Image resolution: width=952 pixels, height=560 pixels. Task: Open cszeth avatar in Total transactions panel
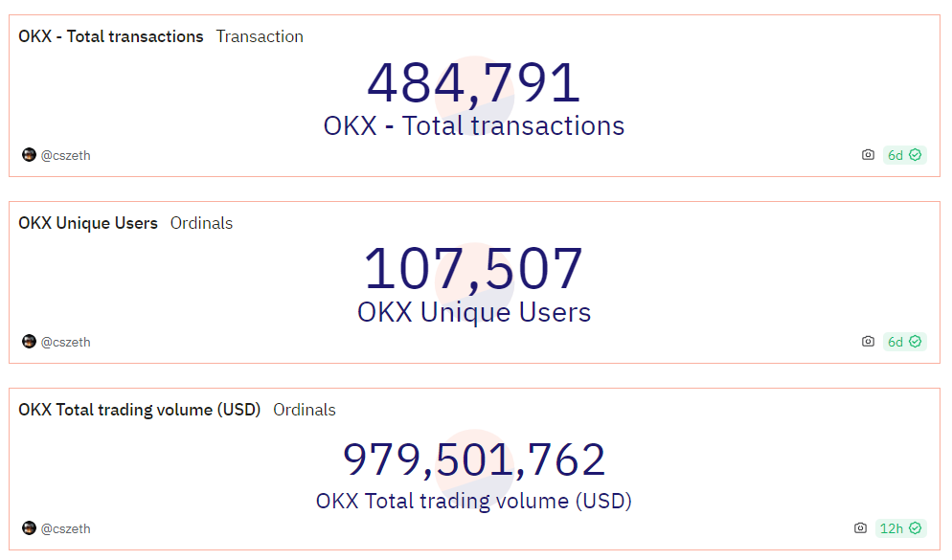(x=29, y=155)
